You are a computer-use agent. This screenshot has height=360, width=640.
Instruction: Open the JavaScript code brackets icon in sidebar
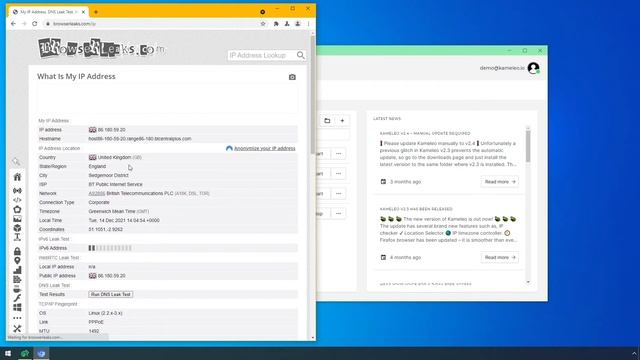point(17,200)
